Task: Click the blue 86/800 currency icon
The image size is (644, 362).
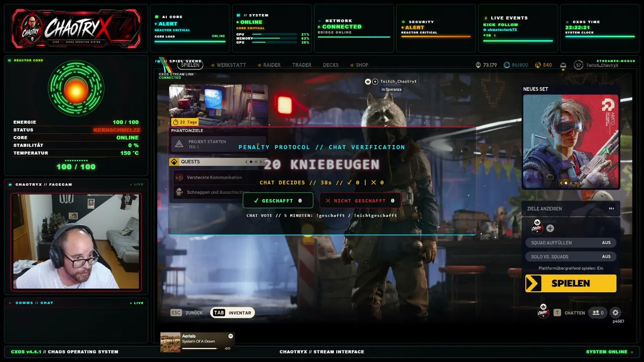Action: [507, 65]
